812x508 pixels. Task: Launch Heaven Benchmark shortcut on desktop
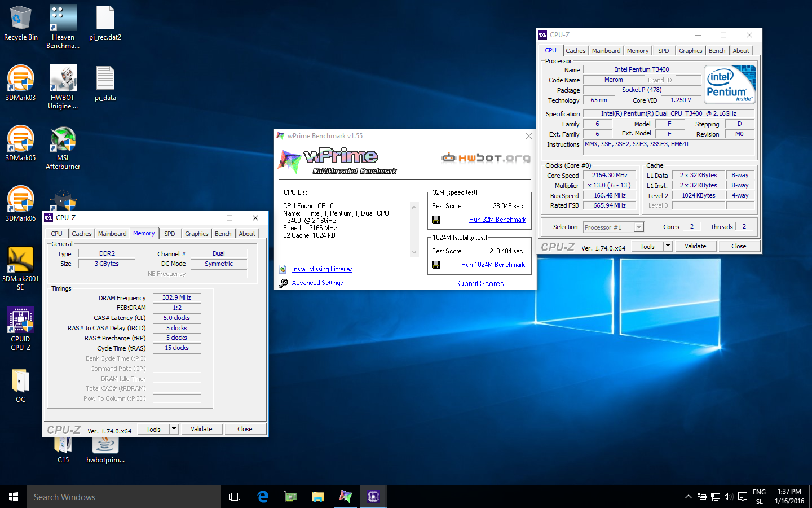[x=63, y=27]
